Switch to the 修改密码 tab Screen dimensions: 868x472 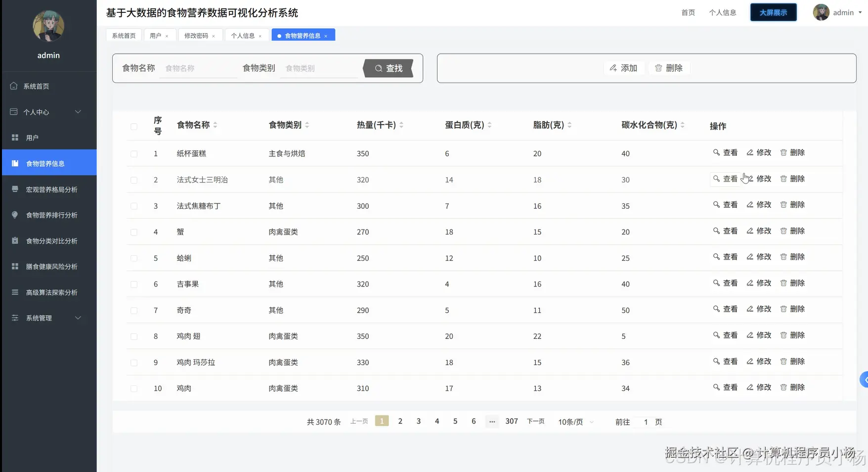point(196,36)
